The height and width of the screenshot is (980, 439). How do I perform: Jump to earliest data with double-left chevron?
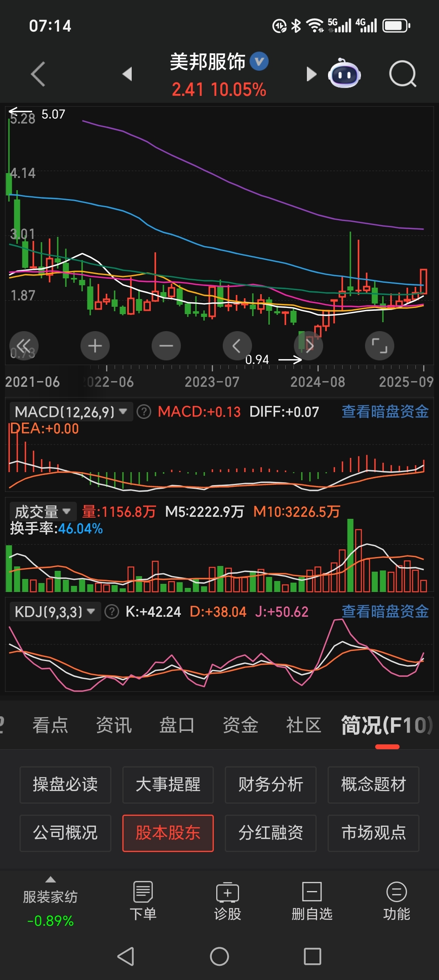click(24, 346)
